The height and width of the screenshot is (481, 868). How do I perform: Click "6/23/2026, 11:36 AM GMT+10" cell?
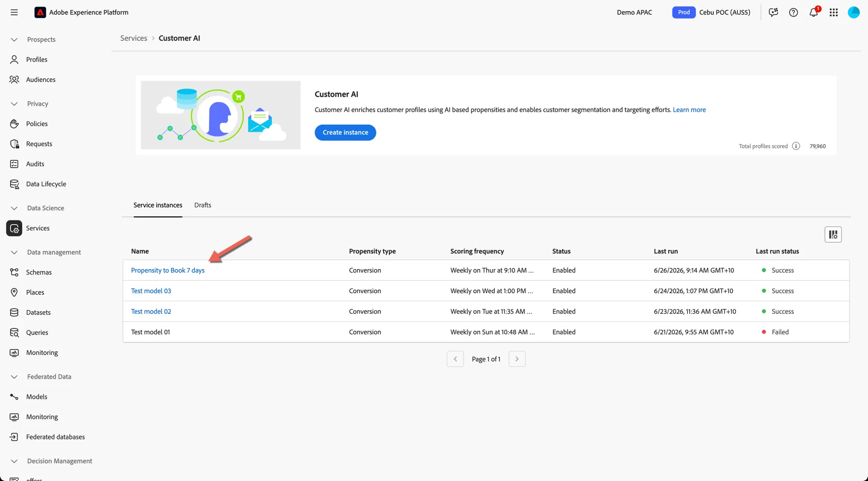tap(695, 311)
